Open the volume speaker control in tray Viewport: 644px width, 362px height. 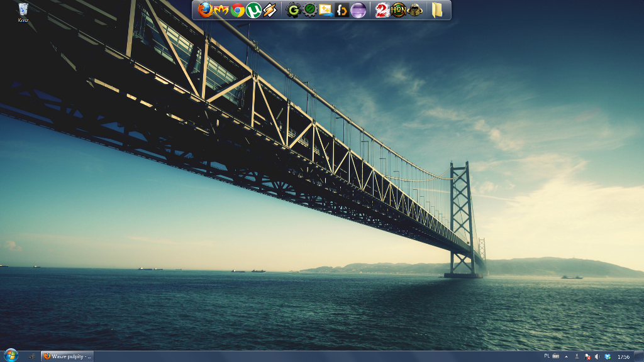pos(597,356)
